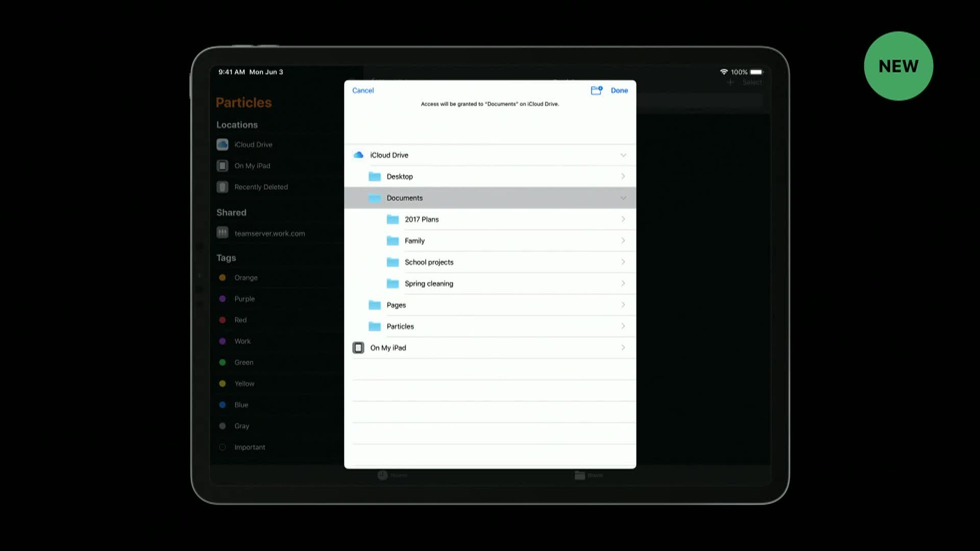Click the iCloud Drive cloud icon in dialog

[358, 155]
